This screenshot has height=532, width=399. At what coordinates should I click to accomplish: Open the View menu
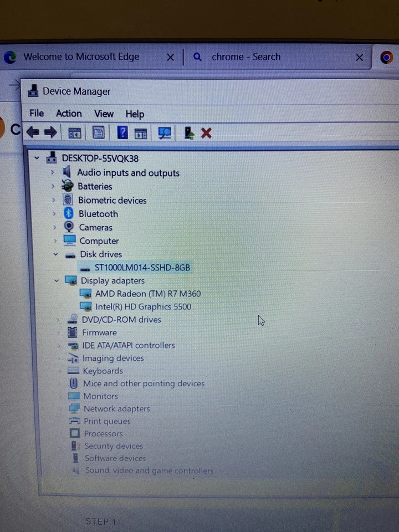pos(104,114)
